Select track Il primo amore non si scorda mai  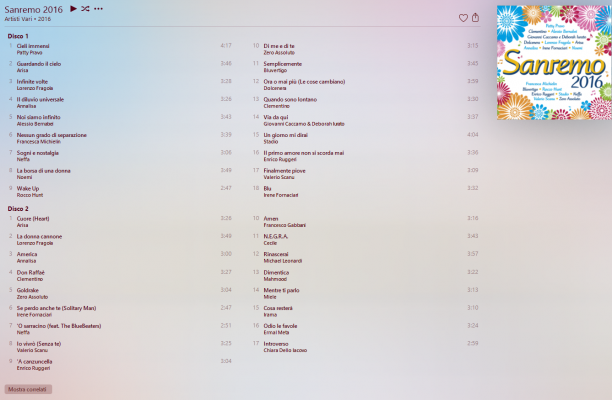(304, 153)
